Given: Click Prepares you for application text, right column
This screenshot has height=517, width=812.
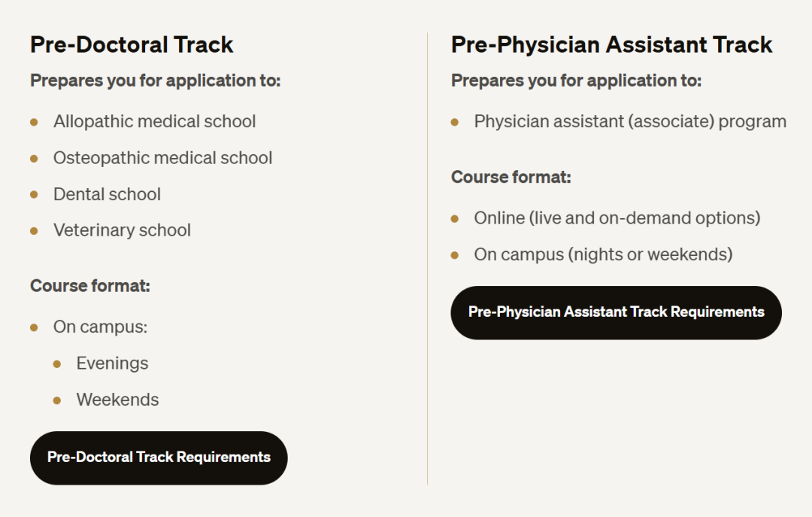Looking at the screenshot, I should point(576,81).
